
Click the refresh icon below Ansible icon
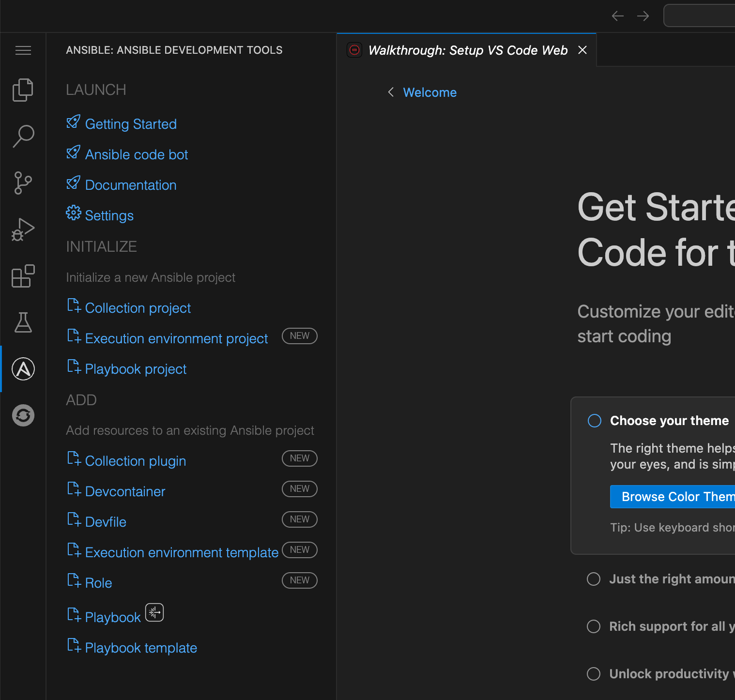click(x=23, y=415)
